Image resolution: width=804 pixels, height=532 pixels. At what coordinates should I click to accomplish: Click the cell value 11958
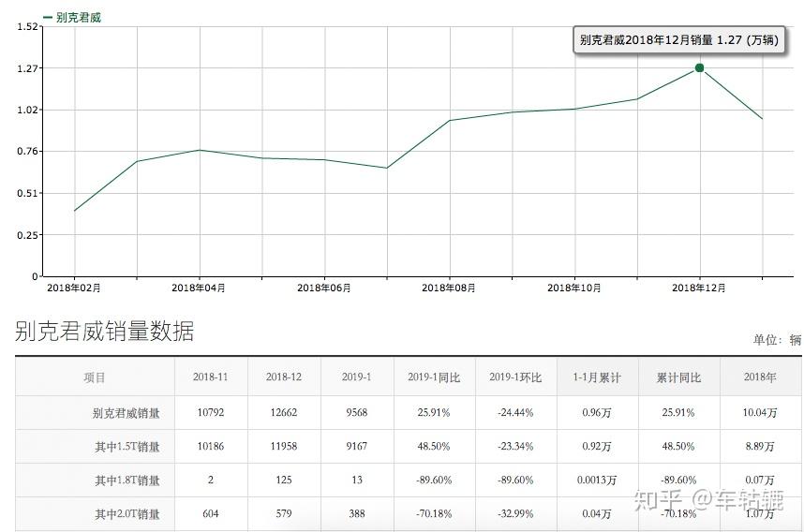coord(284,447)
